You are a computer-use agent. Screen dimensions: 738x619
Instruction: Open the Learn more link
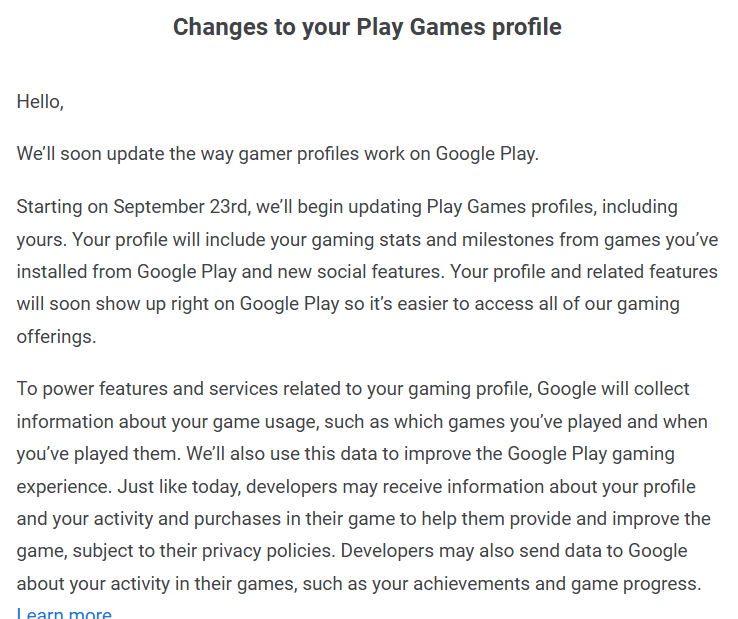[64, 612]
